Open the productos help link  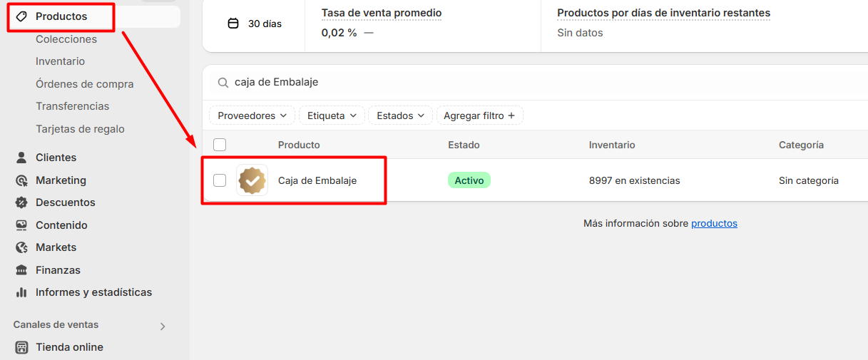pyautogui.click(x=714, y=223)
